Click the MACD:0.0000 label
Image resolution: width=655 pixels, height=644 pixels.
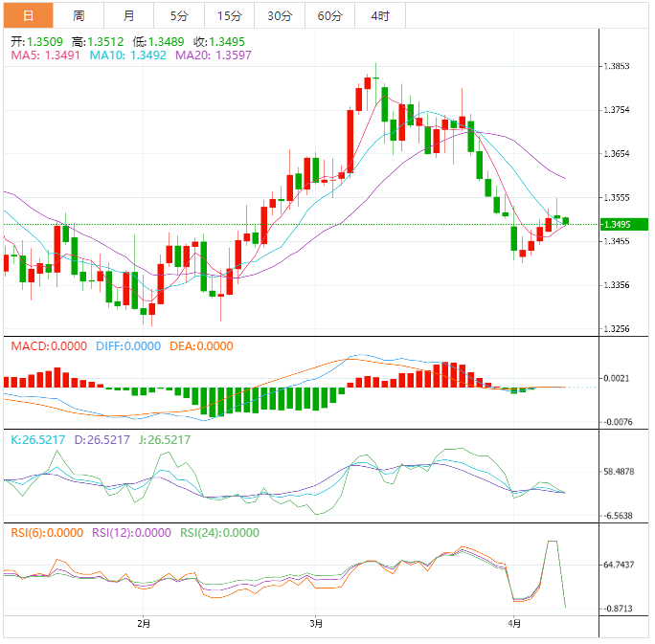tap(49, 346)
